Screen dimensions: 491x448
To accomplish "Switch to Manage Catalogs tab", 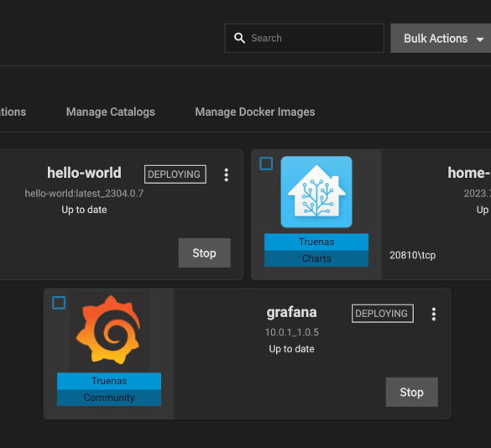I will (111, 112).
